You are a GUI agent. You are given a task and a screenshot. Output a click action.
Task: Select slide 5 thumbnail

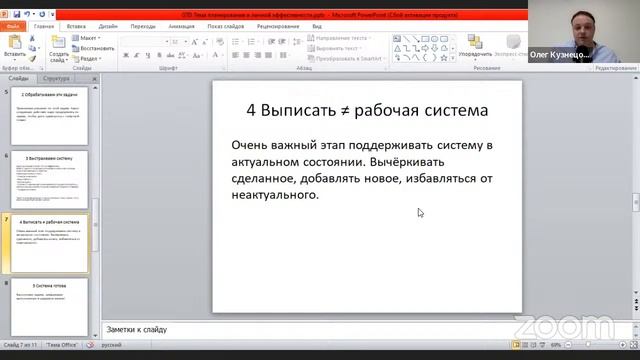point(49,116)
